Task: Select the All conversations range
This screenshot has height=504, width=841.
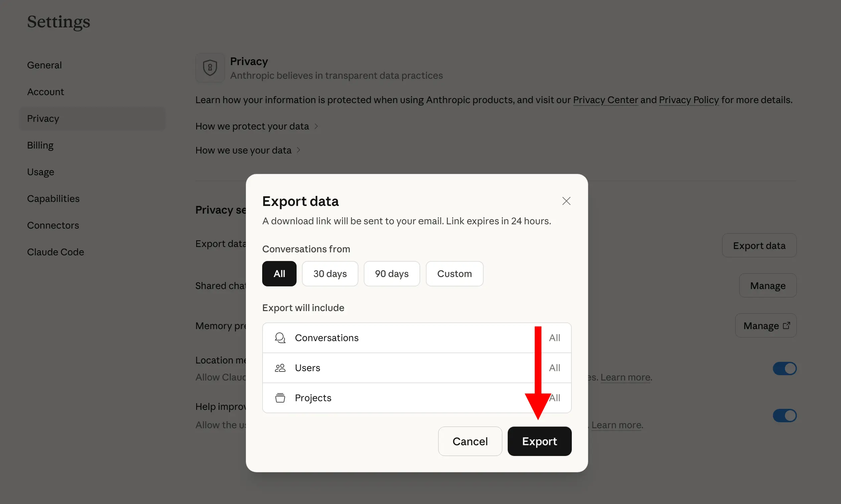Action: click(x=279, y=274)
